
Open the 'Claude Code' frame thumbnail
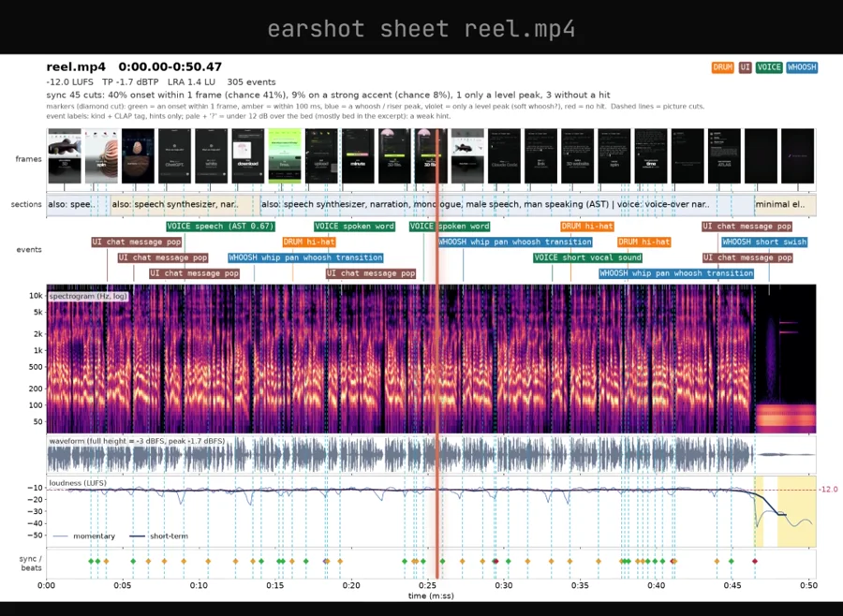pos(504,156)
